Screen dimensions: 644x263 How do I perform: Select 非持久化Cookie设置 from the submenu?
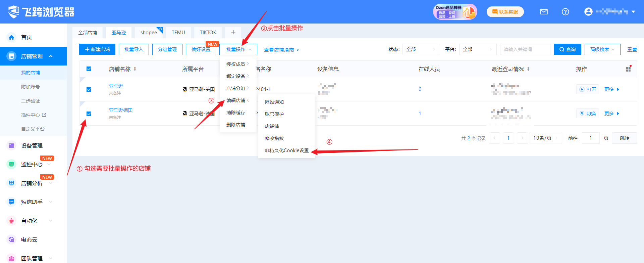click(x=286, y=150)
